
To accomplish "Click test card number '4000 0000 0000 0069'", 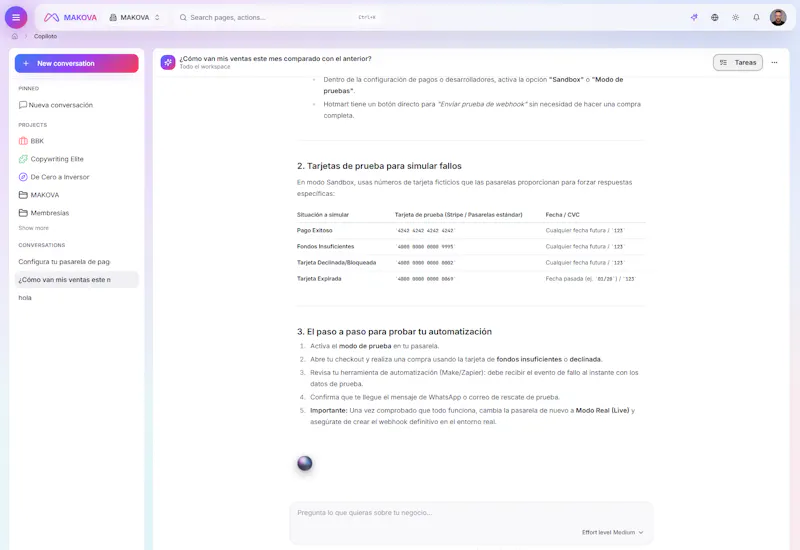I will click(426, 279).
